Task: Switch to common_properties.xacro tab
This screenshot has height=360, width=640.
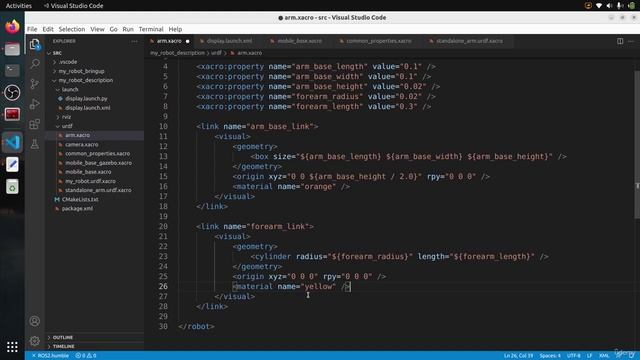Action: [x=379, y=41]
